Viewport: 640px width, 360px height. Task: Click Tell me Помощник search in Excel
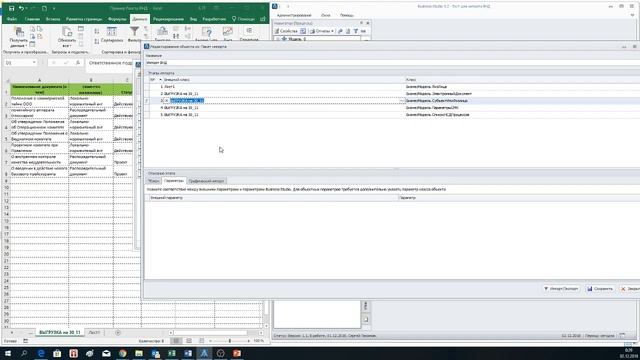coord(243,19)
